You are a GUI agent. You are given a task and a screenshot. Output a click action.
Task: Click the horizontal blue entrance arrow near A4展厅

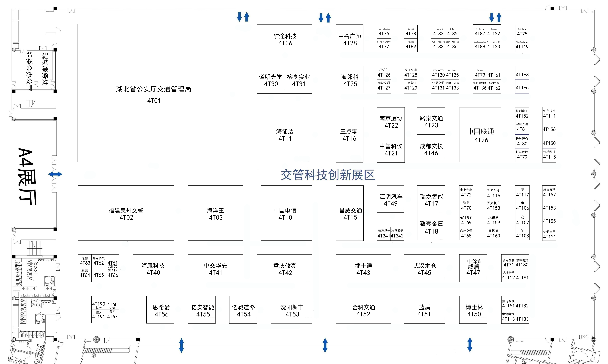55,174
